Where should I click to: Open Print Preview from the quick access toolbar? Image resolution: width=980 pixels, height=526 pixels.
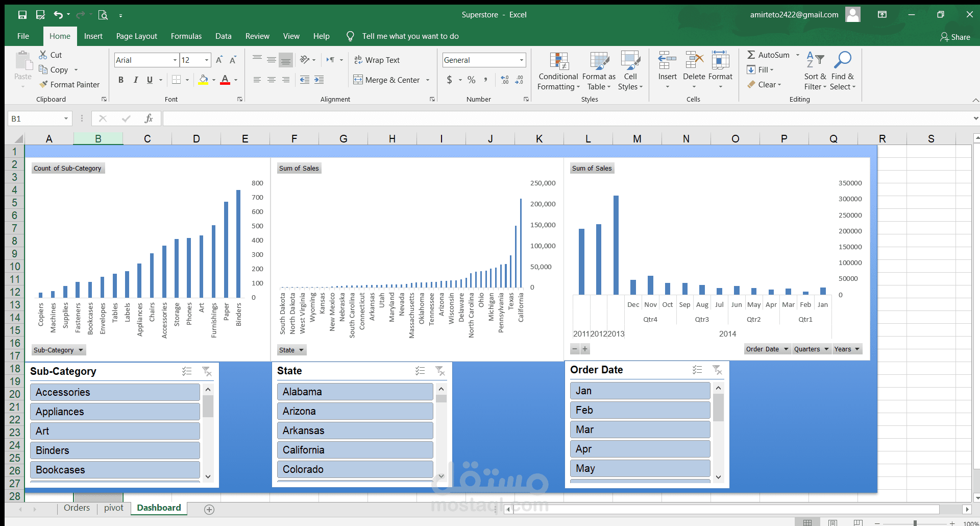pyautogui.click(x=103, y=15)
